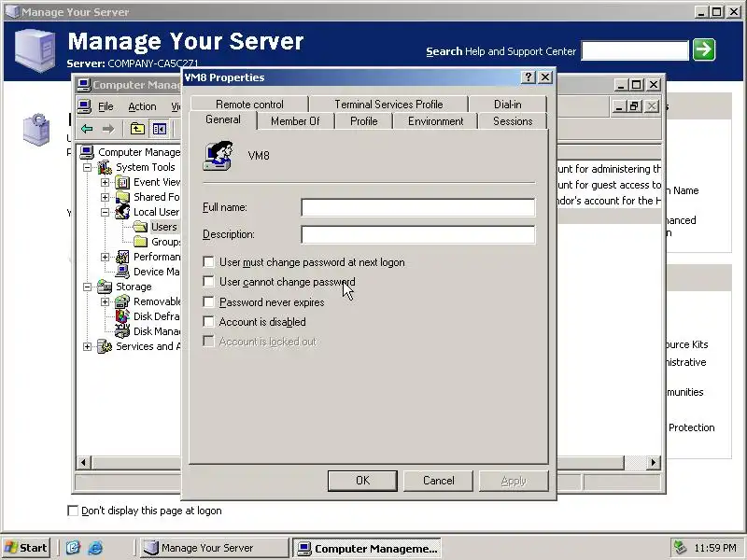Expand the Removable Storage node
The height and width of the screenshot is (560, 747).
105,301
